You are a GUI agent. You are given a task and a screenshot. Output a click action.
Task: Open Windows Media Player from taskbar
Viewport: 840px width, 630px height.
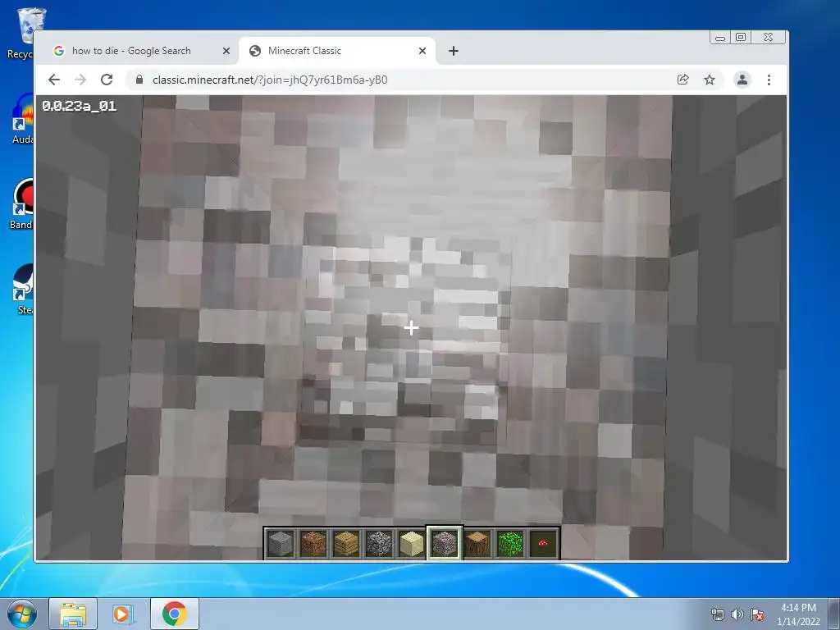pos(121,614)
